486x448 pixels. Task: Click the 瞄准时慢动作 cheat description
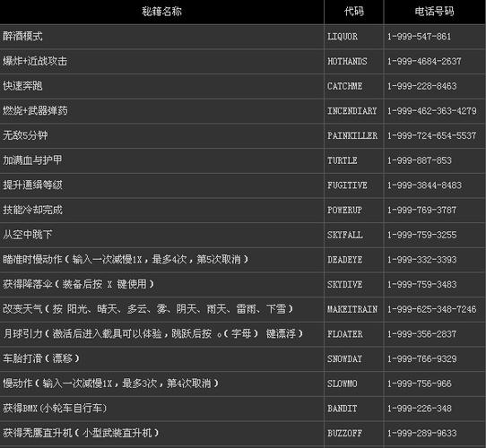tap(126, 259)
